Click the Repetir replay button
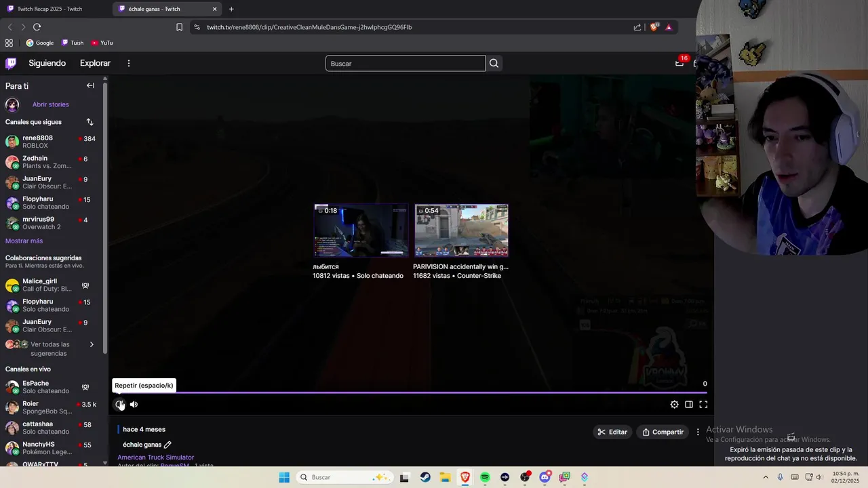868x488 pixels. click(120, 405)
